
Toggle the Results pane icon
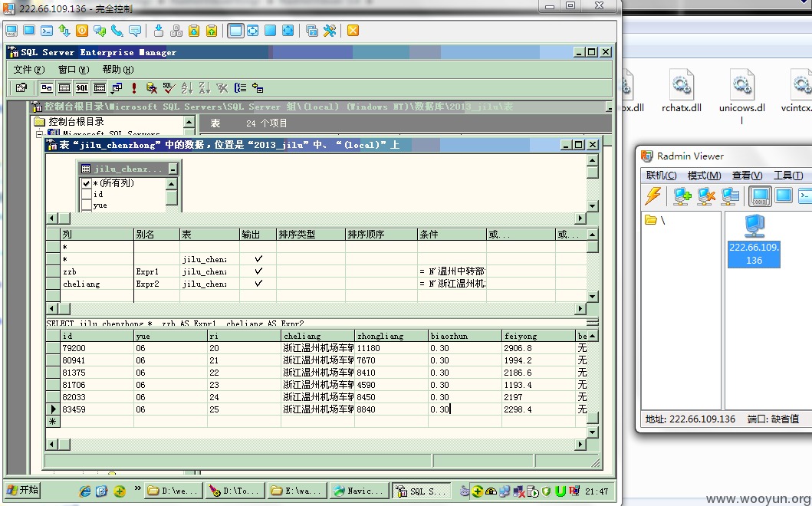[100, 88]
